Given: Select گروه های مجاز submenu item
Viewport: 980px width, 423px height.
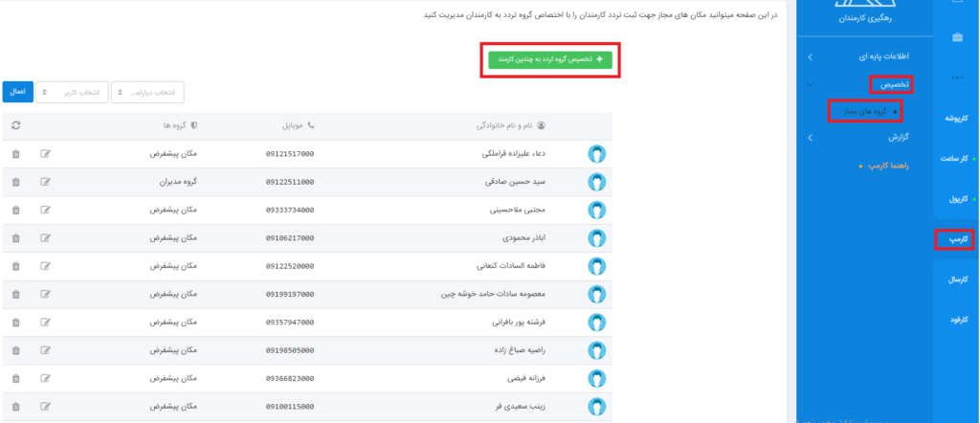Looking at the screenshot, I should point(864,112).
